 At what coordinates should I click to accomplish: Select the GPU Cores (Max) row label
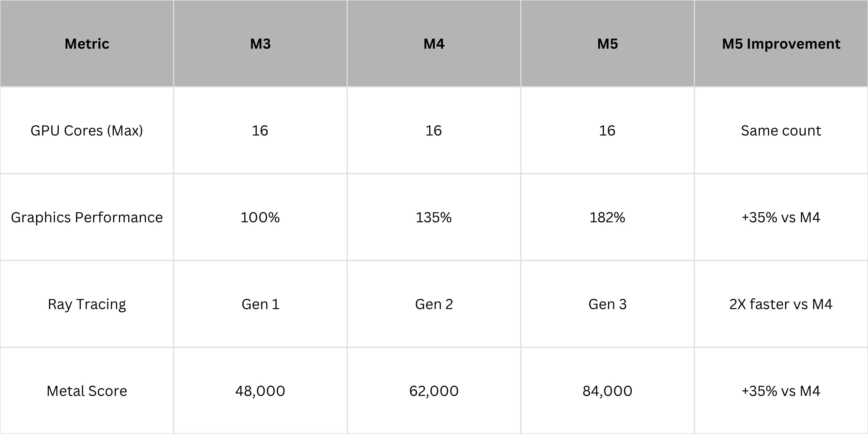click(x=87, y=130)
